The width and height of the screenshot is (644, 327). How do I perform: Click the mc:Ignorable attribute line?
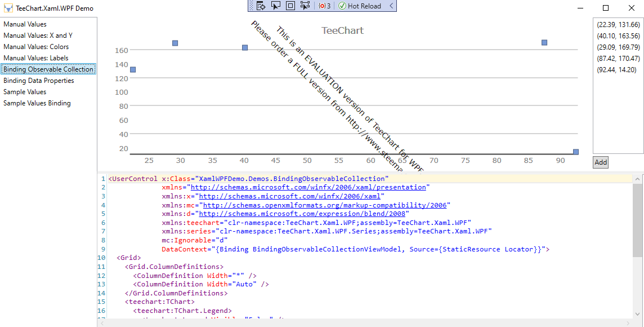(x=195, y=240)
